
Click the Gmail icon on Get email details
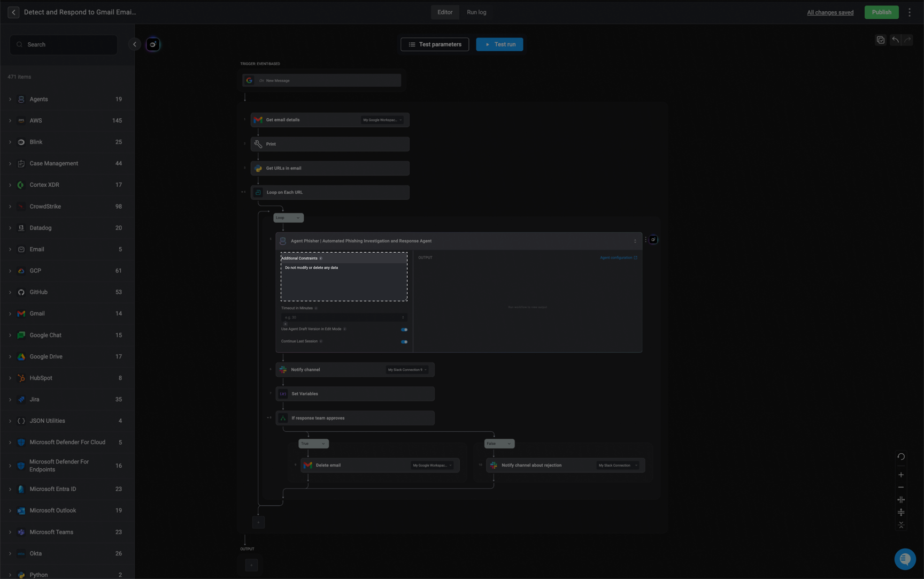(258, 120)
